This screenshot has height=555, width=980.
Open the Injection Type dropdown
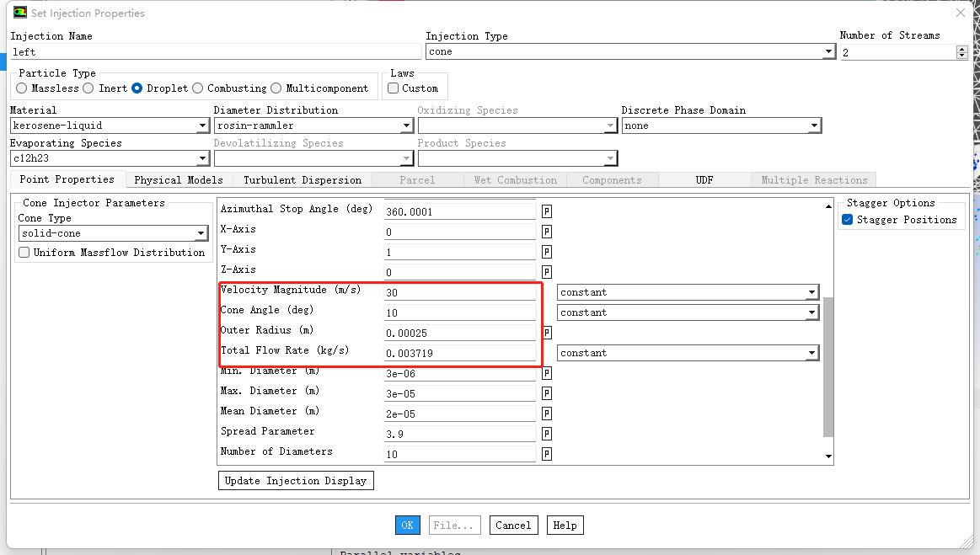pyautogui.click(x=828, y=52)
